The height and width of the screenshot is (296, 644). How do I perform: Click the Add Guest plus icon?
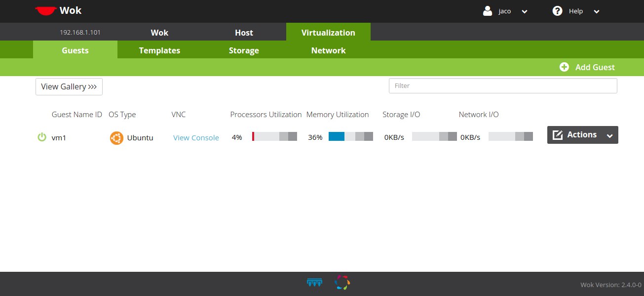(x=564, y=67)
